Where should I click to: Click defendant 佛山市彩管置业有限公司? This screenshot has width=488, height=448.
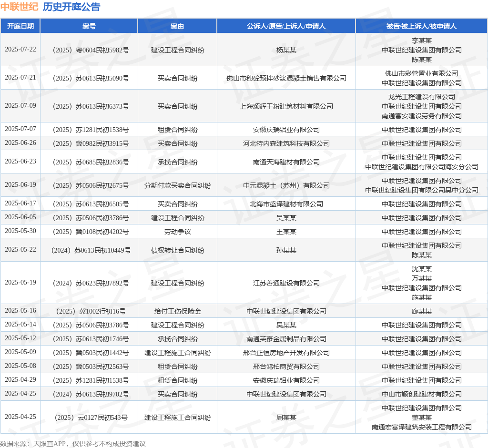click(422, 73)
